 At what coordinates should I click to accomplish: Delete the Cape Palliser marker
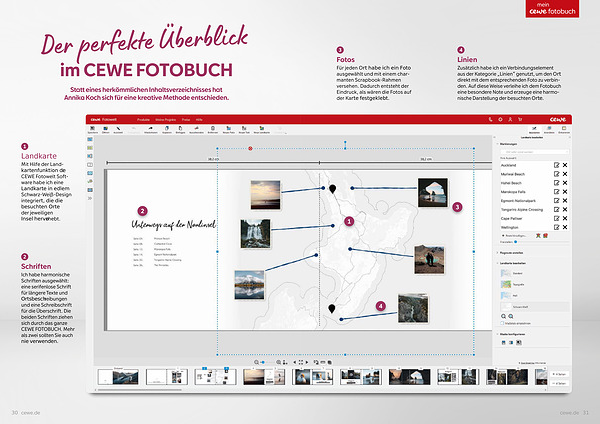click(x=565, y=218)
